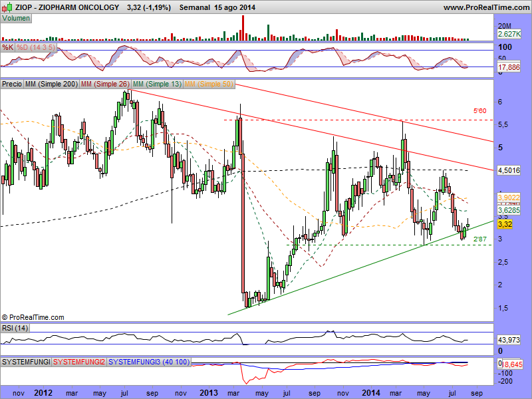
Task: Click the 2012 year label on time axis
Action: click(x=43, y=393)
